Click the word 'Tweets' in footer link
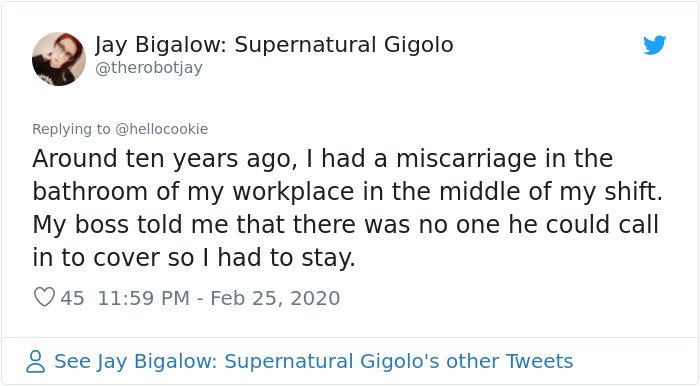 pyautogui.click(x=539, y=361)
